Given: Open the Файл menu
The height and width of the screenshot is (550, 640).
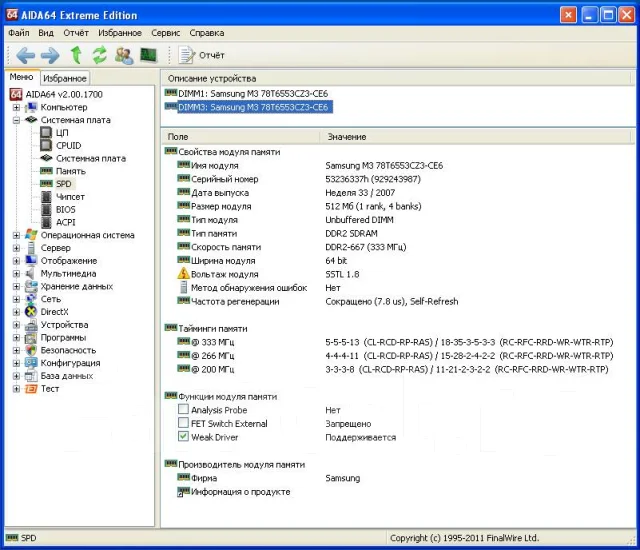Looking at the screenshot, I should pos(19,33).
